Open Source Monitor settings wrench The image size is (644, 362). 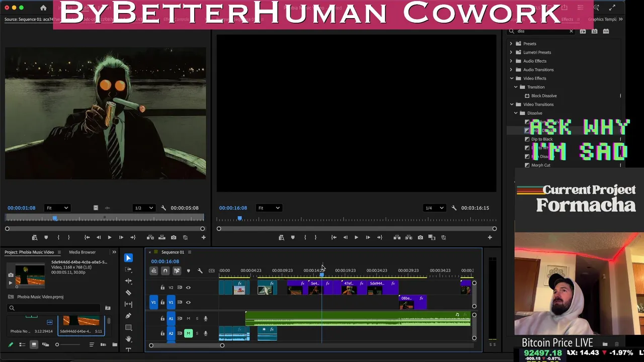point(163,208)
